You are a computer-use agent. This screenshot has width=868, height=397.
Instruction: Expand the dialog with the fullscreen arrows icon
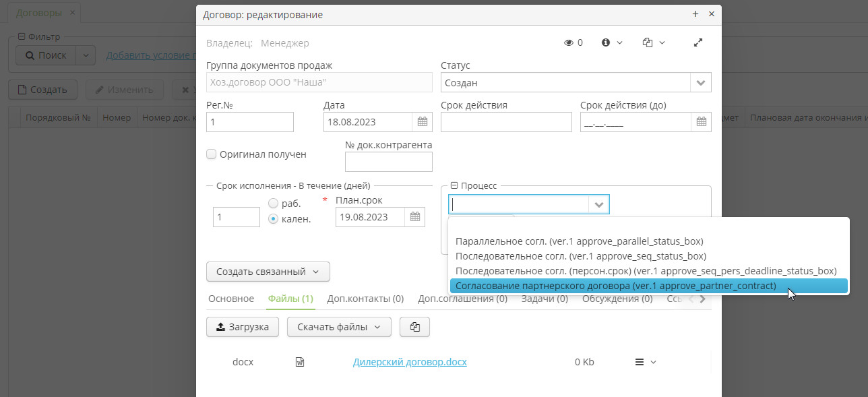(x=697, y=42)
